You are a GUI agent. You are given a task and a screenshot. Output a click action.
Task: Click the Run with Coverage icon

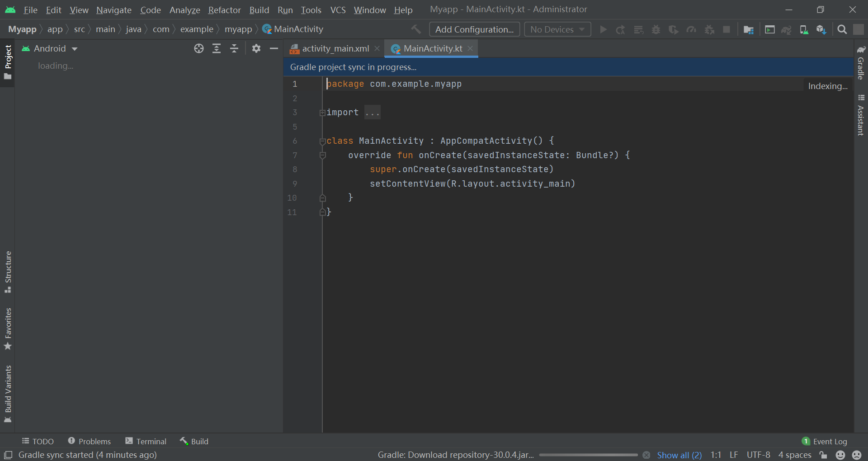[674, 29]
